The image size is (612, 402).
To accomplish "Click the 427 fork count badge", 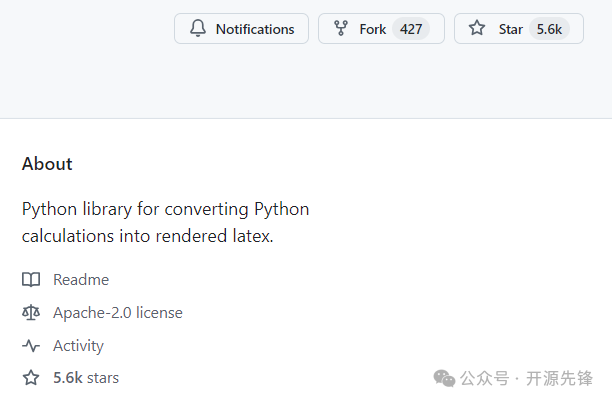I will pos(410,29).
